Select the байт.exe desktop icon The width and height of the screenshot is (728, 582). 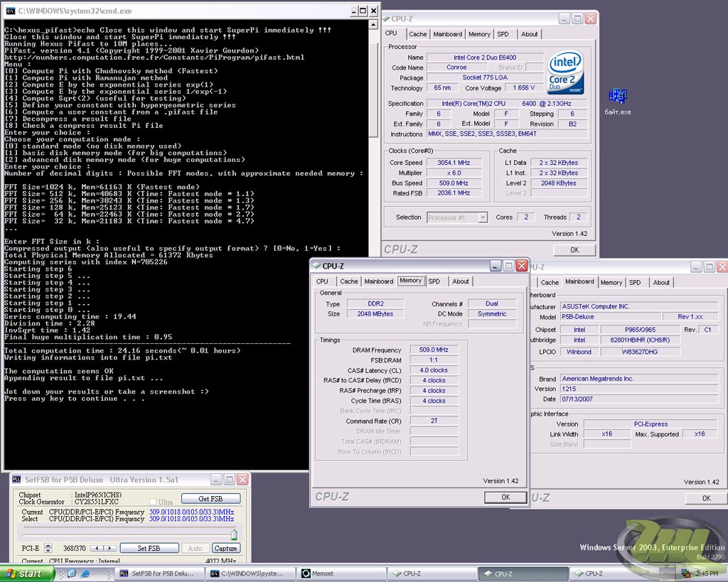[618, 102]
